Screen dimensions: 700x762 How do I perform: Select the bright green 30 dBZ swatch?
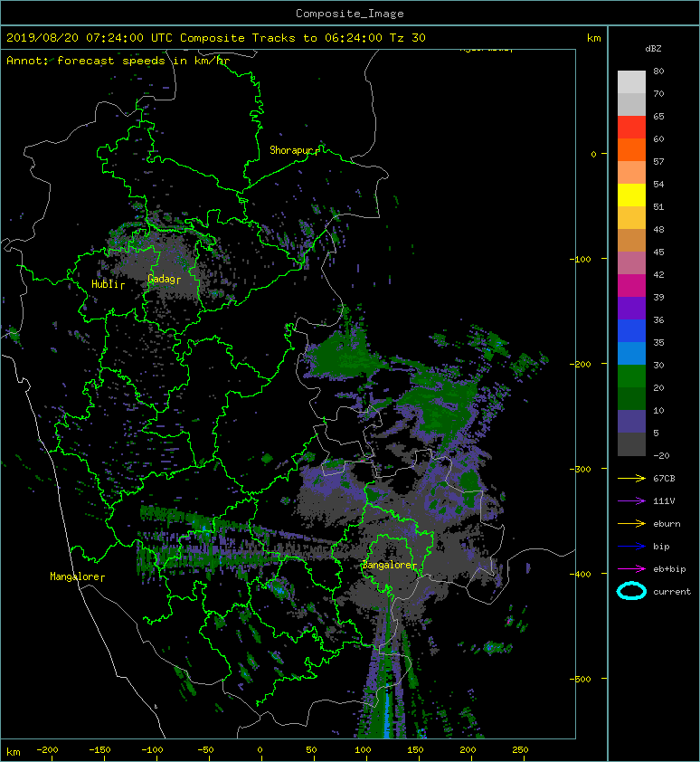(631, 376)
